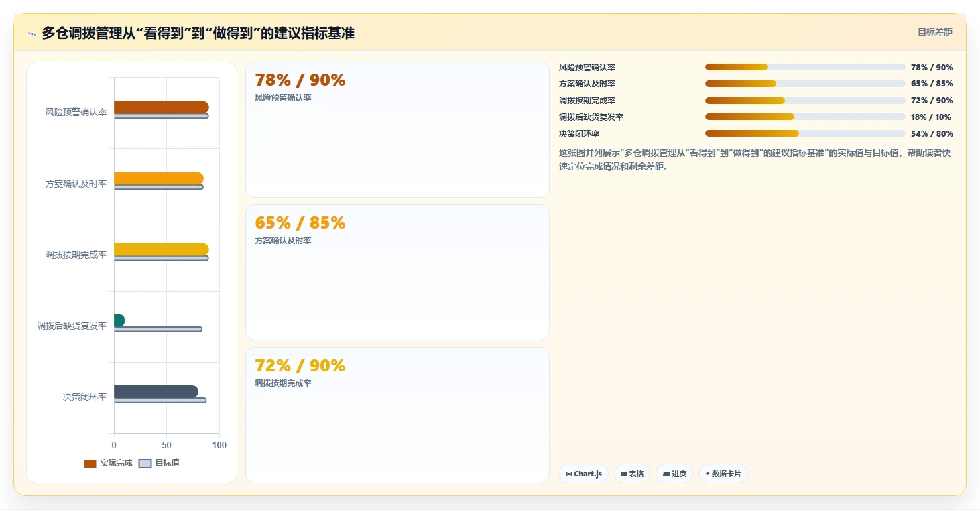Click 风险预警确认率 label in progress list
This screenshot has width=980, height=510.
[587, 68]
